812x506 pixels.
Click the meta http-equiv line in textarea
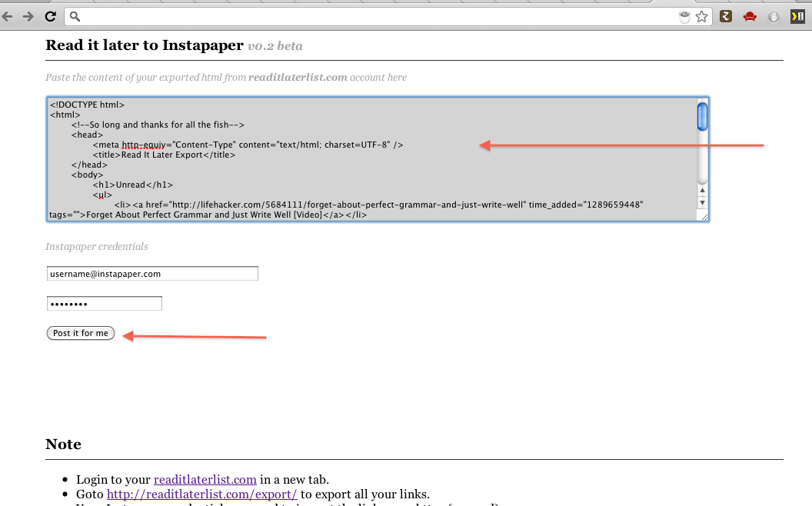248,145
